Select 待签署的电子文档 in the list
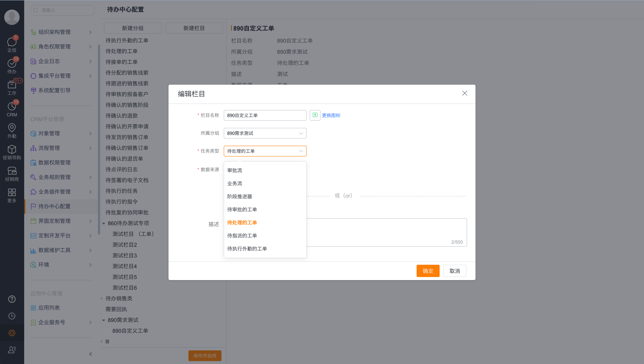This screenshot has height=364, width=644. (x=127, y=180)
